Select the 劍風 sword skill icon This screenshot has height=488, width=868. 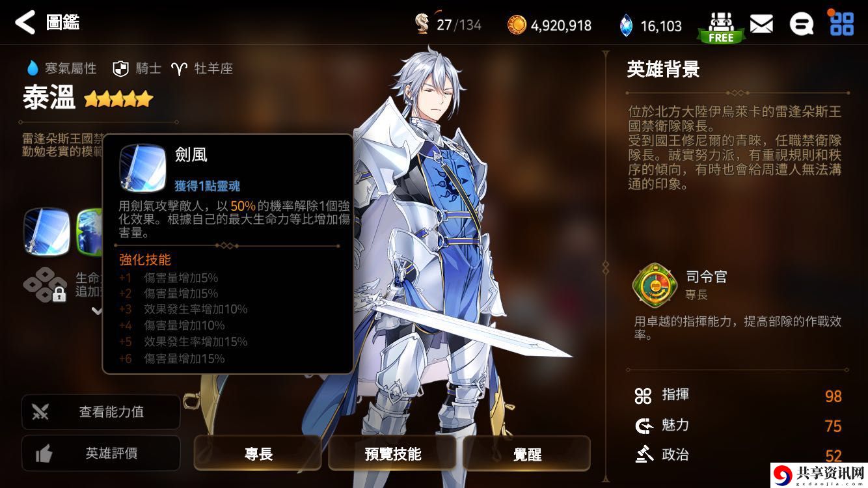[47, 232]
